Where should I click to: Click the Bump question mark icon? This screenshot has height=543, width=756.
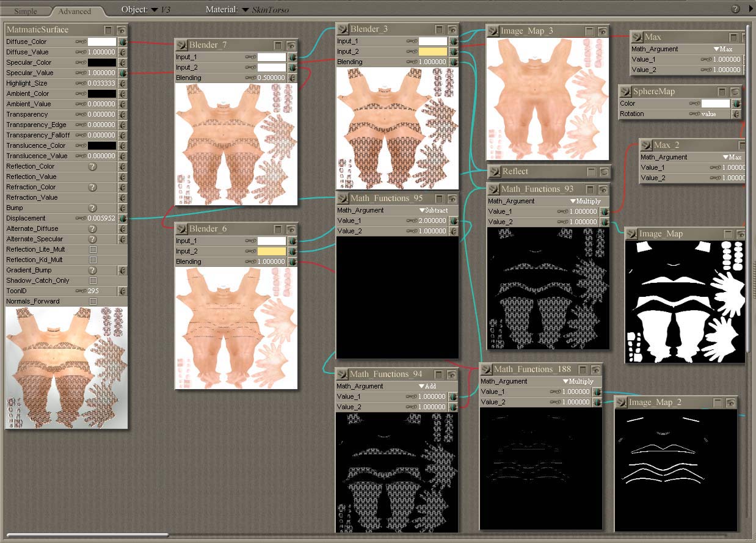coord(93,208)
